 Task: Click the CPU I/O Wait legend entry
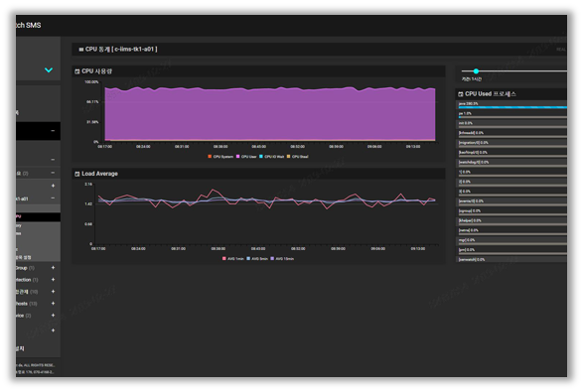click(x=272, y=157)
